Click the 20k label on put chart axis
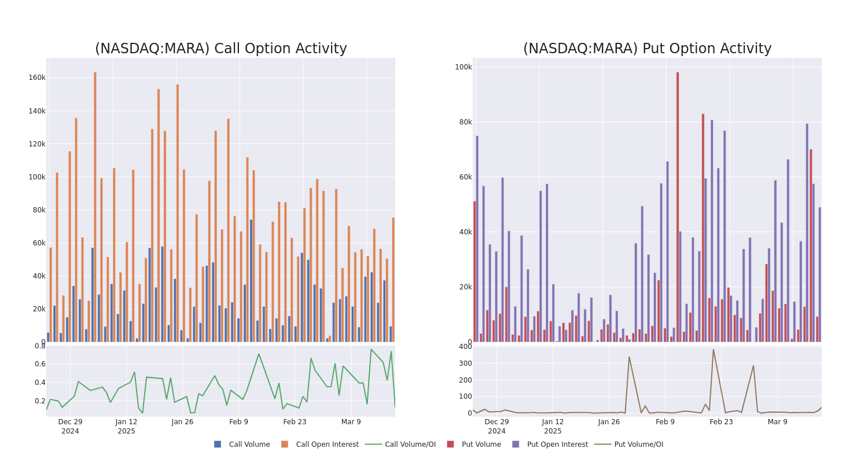Viewport: 868px width, 463px height. (x=466, y=287)
